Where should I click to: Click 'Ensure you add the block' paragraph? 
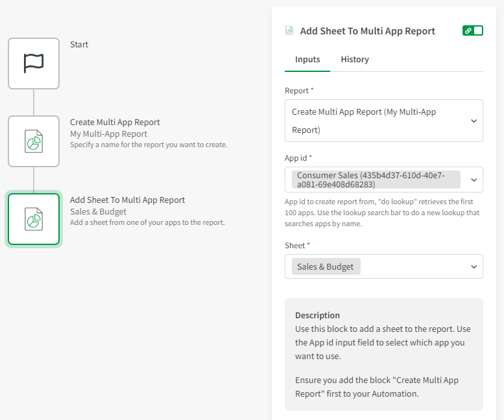click(377, 387)
